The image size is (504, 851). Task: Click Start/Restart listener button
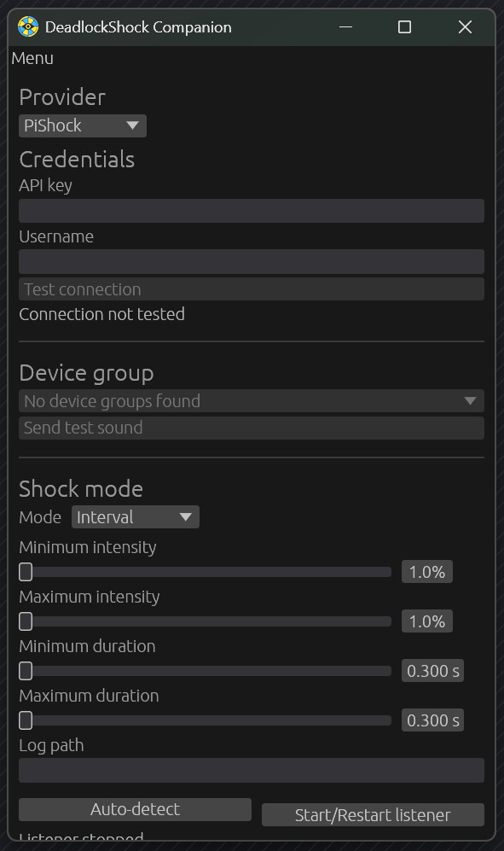373,814
